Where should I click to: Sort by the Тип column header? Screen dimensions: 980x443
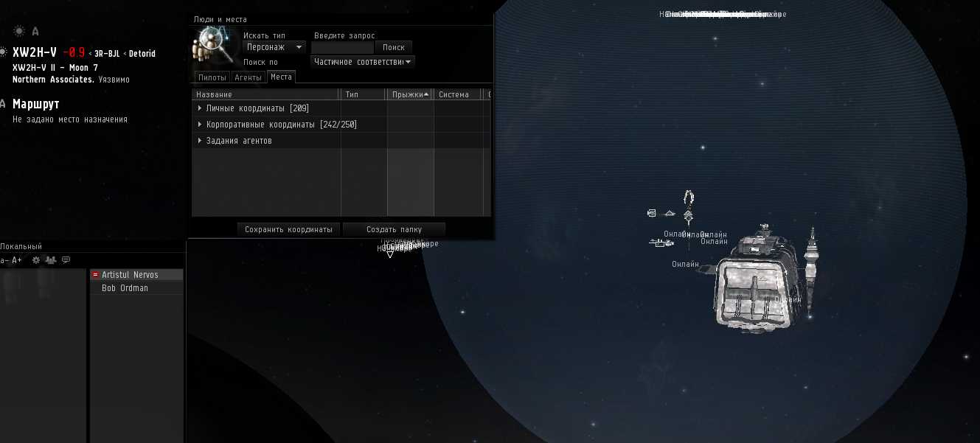tap(364, 94)
